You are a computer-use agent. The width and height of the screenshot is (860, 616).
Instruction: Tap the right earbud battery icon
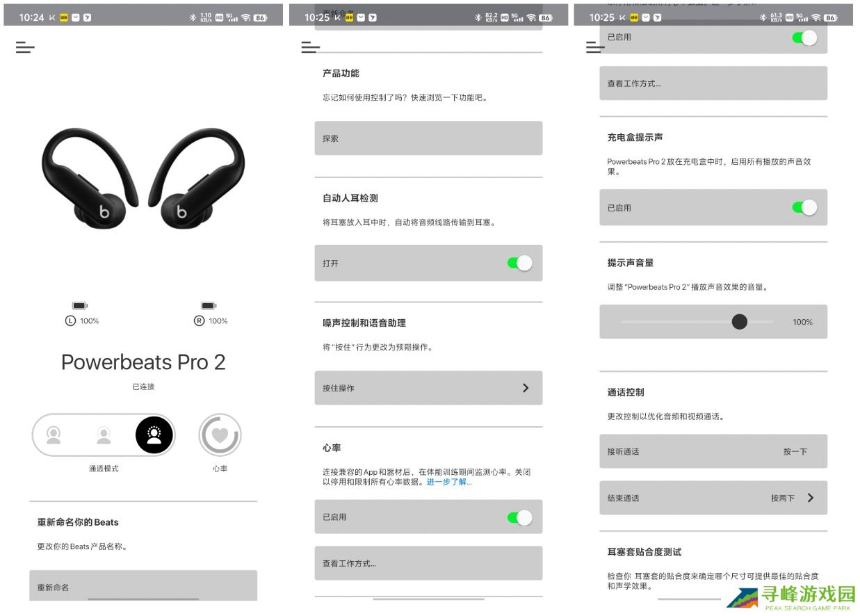pyautogui.click(x=209, y=305)
